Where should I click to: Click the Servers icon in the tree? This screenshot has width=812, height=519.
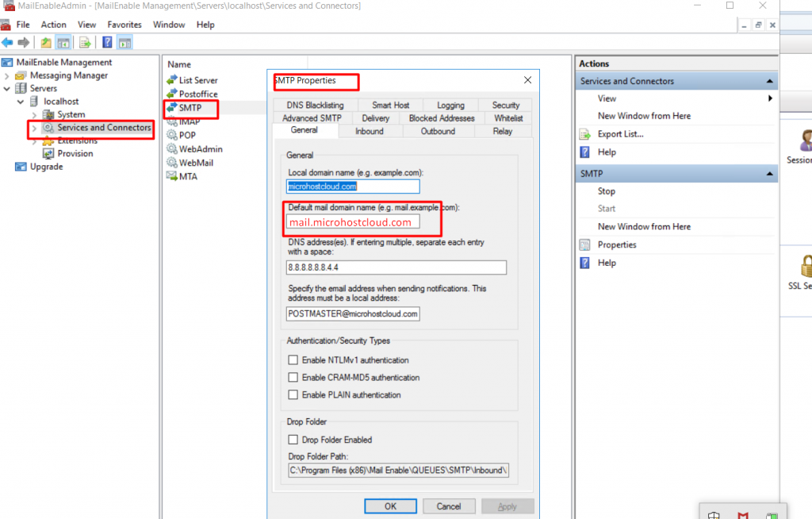tap(21, 89)
